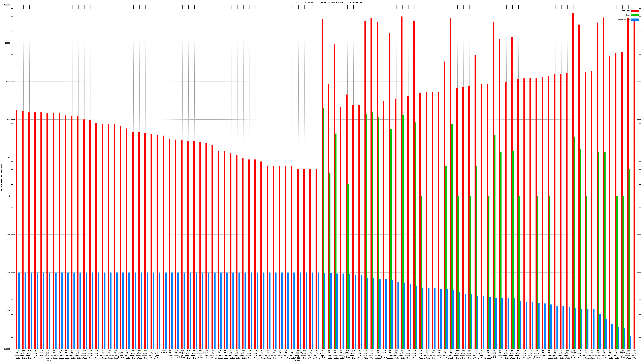Click the 0.001 y-axis tick label
Image resolution: width=644 pixels, height=362 pixels.
[x=8, y=311]
